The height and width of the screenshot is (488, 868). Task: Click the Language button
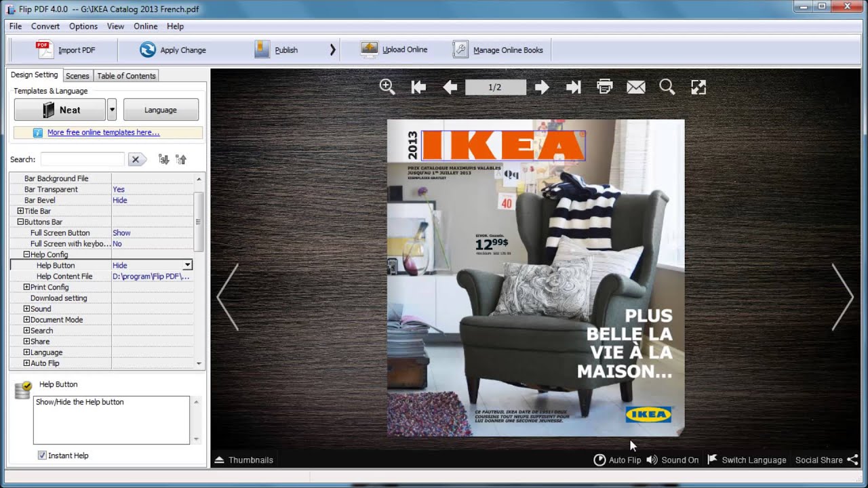161,110
